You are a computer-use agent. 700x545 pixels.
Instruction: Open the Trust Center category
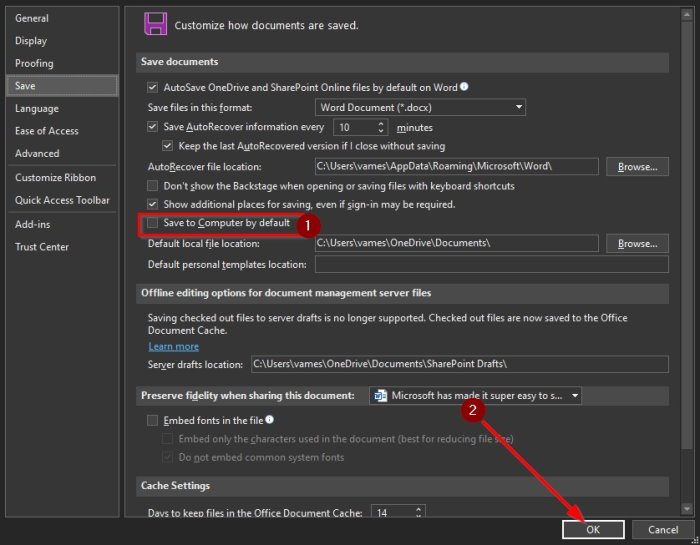[x=62, y=247]
